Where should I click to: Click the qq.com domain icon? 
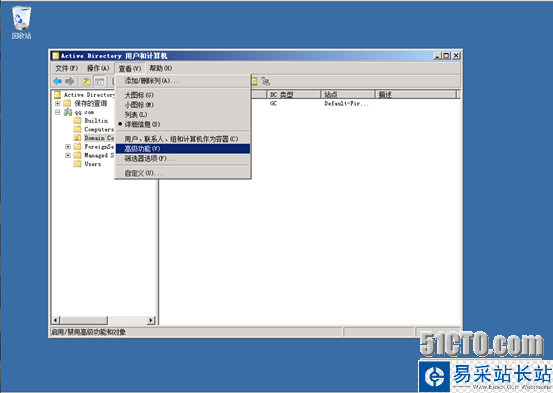[68, 112]
